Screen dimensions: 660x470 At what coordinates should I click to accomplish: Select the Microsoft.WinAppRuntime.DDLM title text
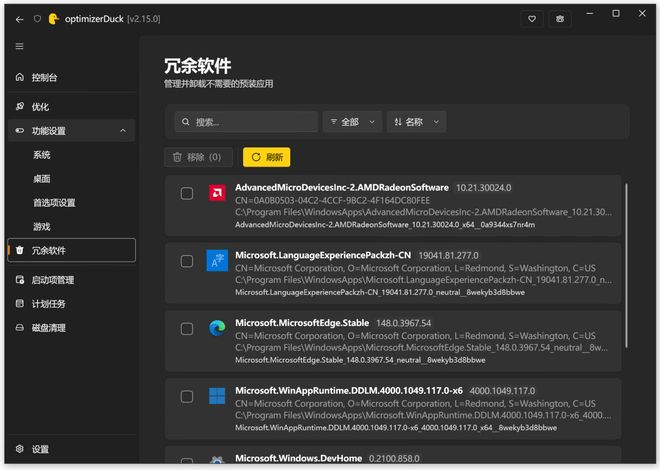pos(349,390)
